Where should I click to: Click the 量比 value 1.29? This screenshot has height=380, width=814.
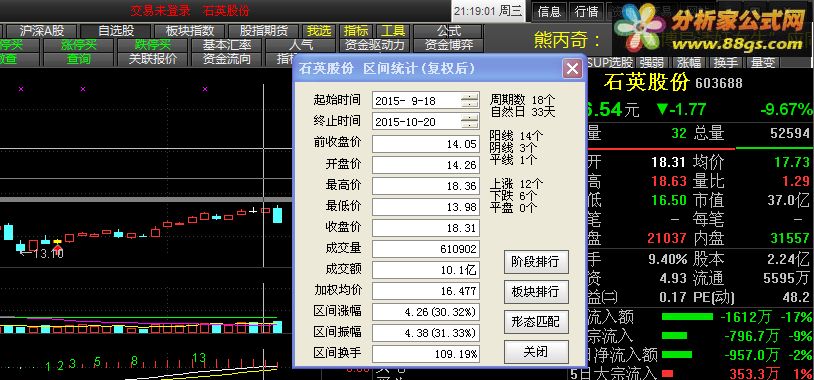point(796,181)
